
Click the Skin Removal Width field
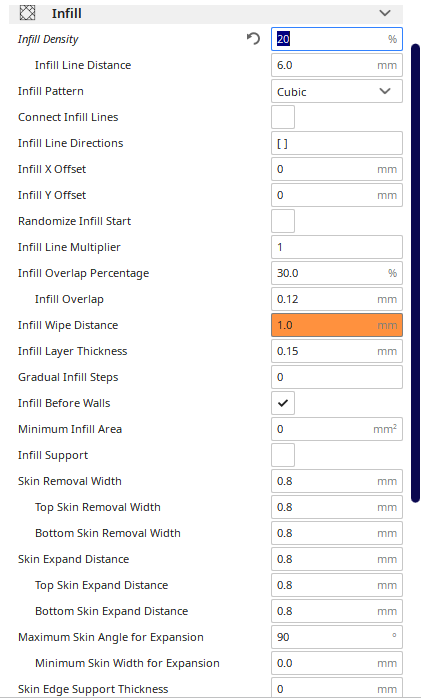point(337,481)
